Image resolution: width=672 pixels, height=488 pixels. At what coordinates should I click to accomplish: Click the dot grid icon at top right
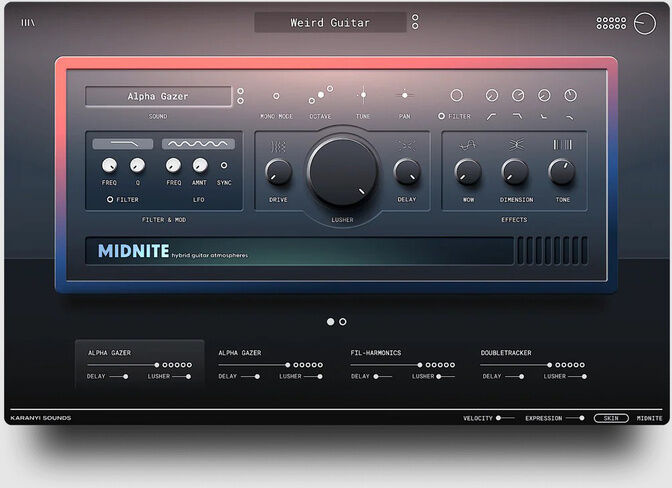point(611,23)
